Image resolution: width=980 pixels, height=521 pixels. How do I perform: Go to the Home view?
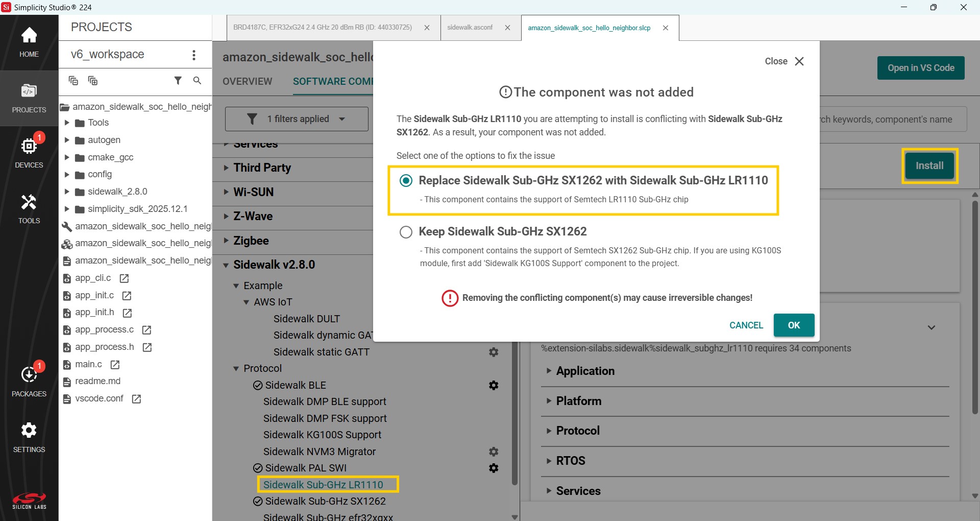[x=29, y=41]
